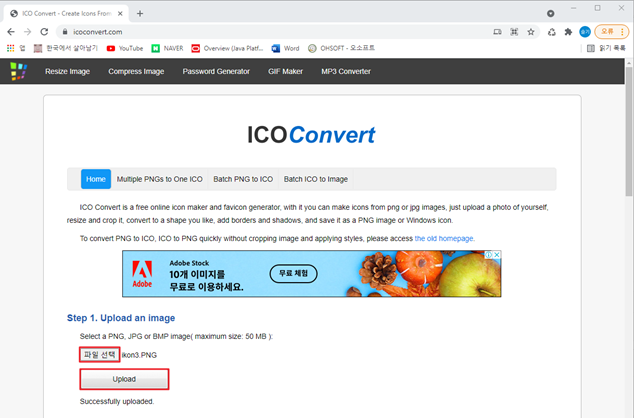Open Password Generator in top menu
634x418 pixels.
(x=216, y=71)
